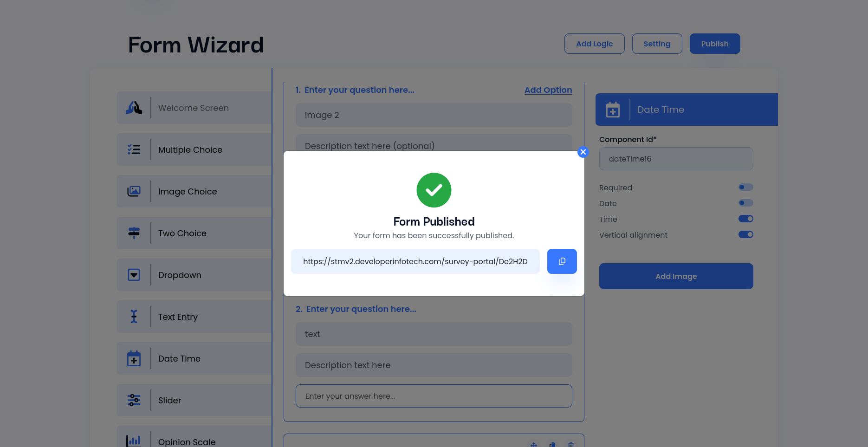Click the Text Entry cursor icon
Screen dimensions: 868x447
click(x=134, y=317)
